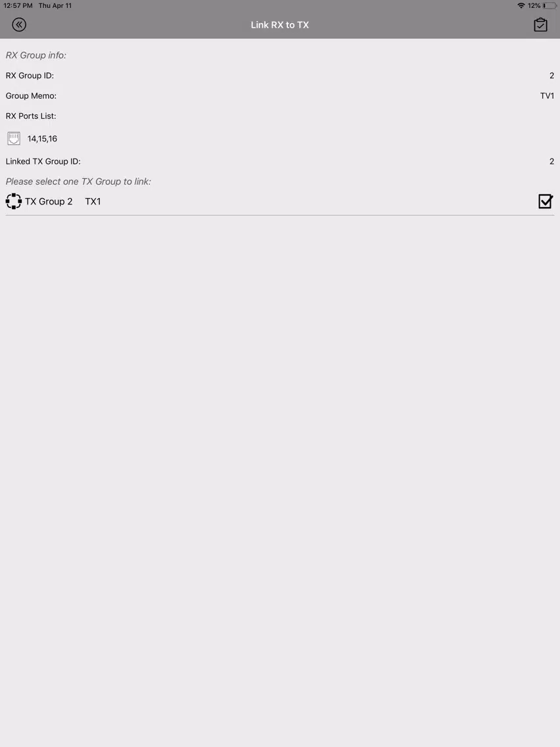Image resolution: width=560 pixels, height=747 pixels.
Task: Tap the TX1 memo text
Action: click(x=93, y=201)
